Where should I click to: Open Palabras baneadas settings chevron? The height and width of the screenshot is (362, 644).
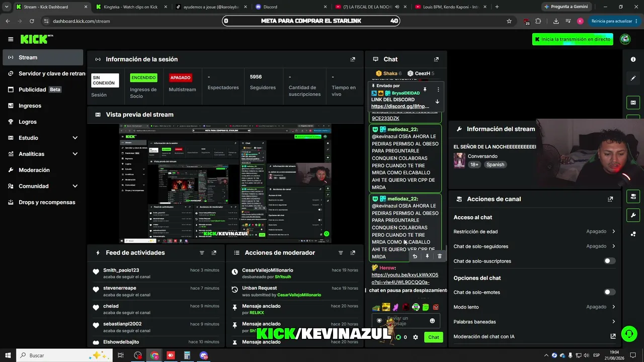point(613,321)
